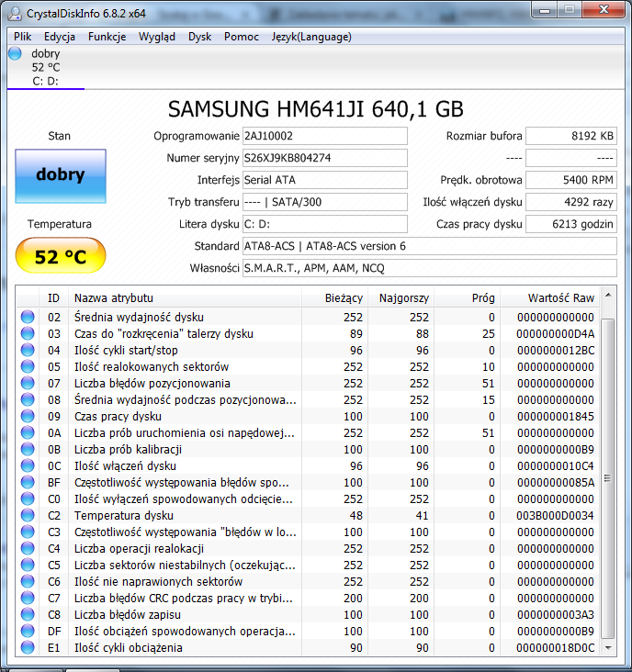632x672 pixels.
Task: Open the Dysk menu
Action: click(x=200, y=37)
